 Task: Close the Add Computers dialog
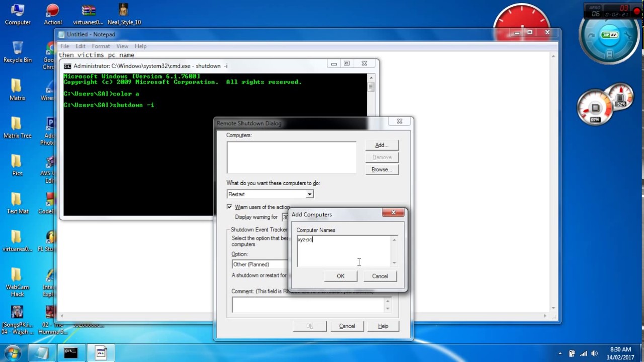[x=393, y=213]
